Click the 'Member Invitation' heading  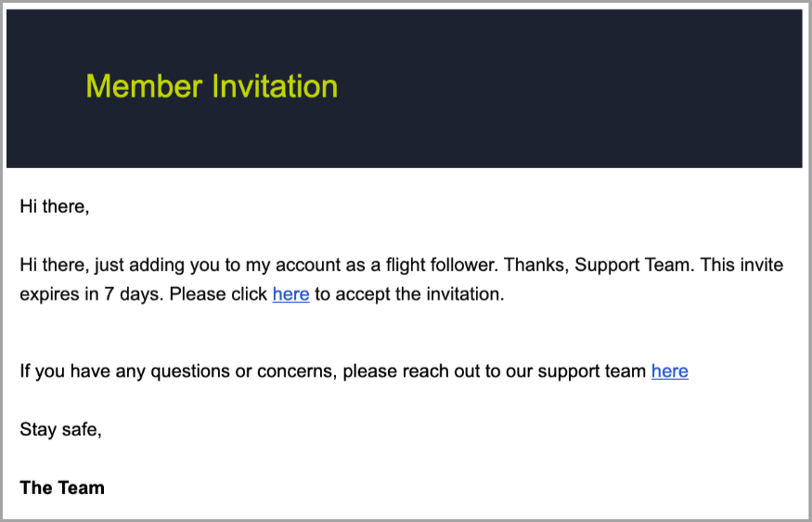pos(212,86)
